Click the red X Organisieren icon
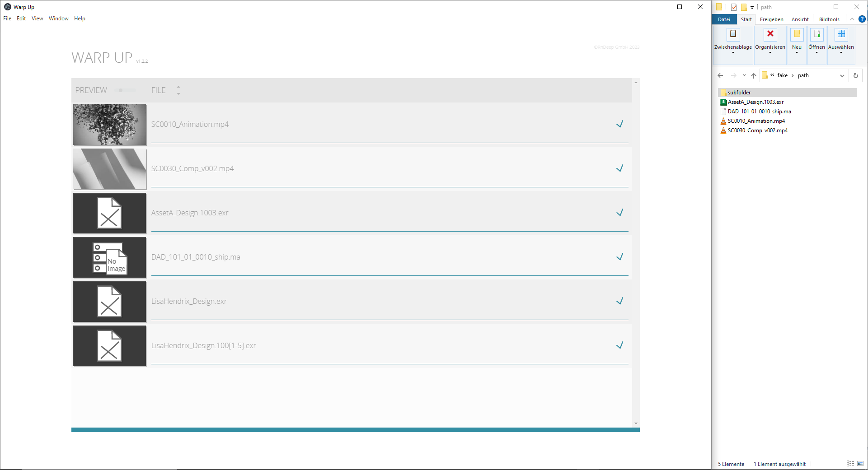868x470 pixels. click(770, 34)
